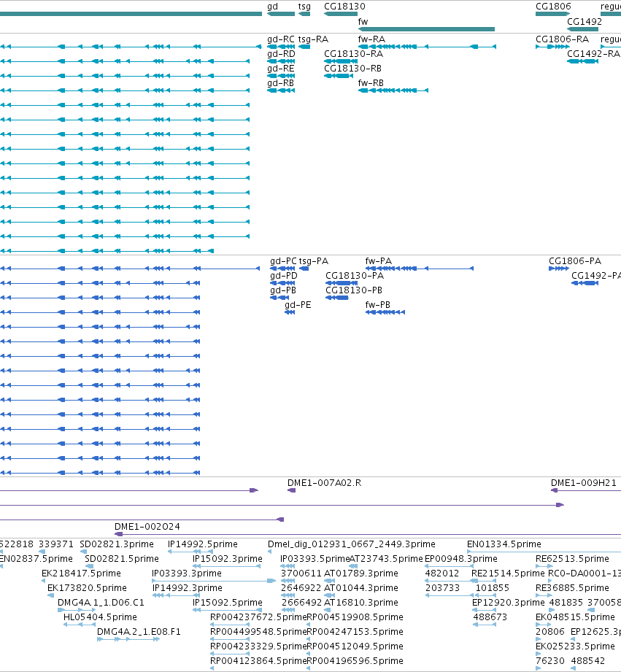
Task: Select the gd-RB transcript
Action: [x=281, y=90]
